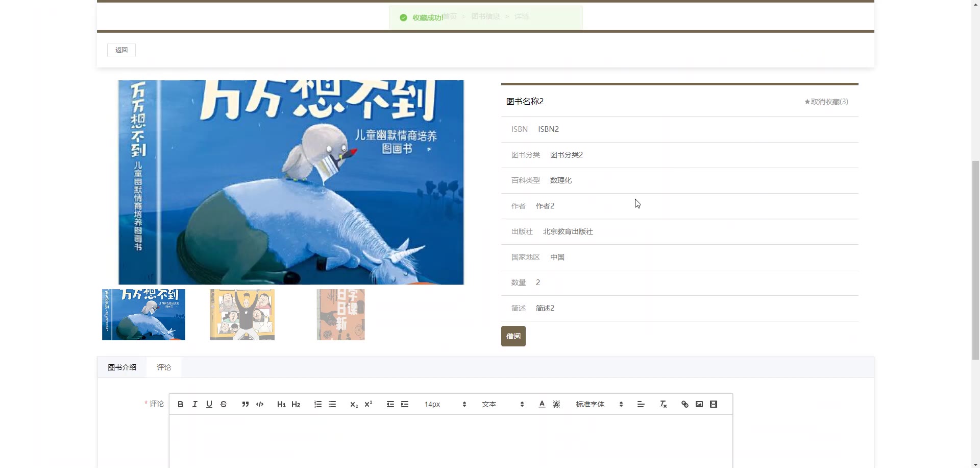The width and height of the screenshot is (980, 468).
Task: Click the scrollbar down arrow
Action: 975,464
